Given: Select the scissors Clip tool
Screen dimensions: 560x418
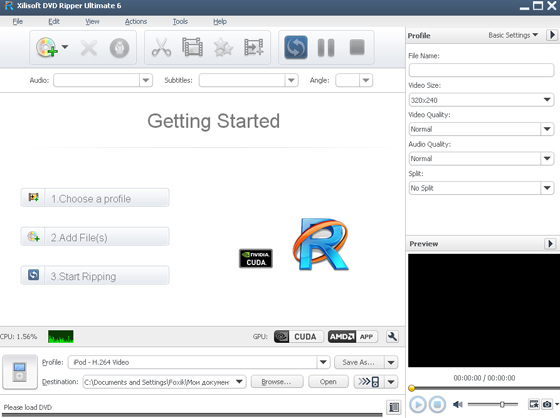Looking at the screenshot, I should pos(161,47).
